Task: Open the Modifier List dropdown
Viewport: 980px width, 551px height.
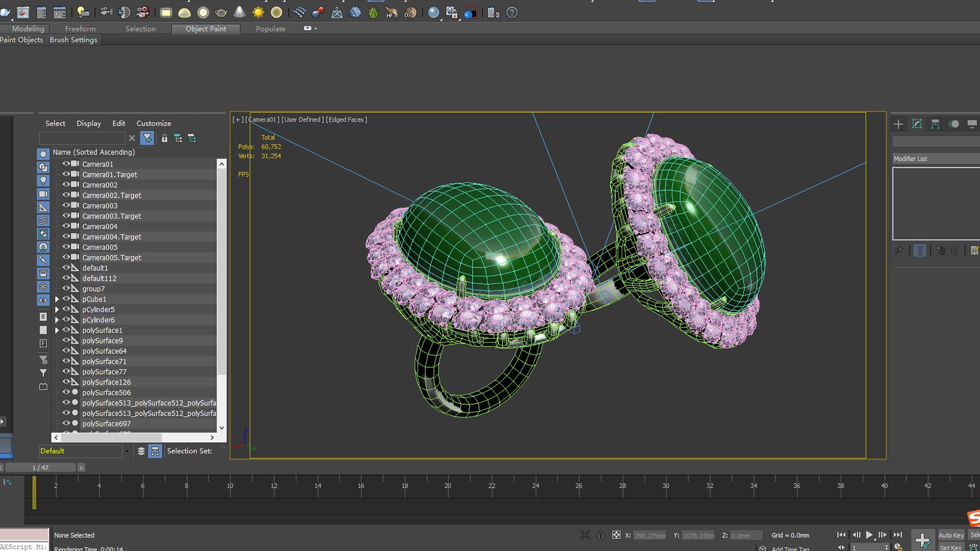Action: tap(936, 159)
